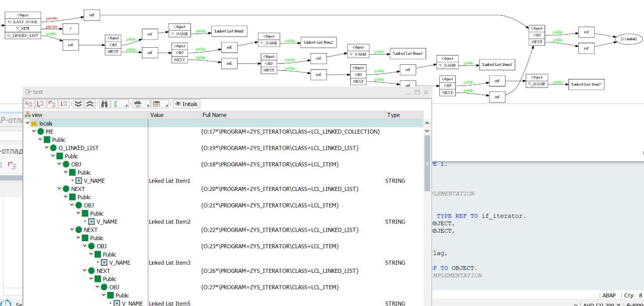Click the view hierarchy icon in column header
644x306 pixels.
[x=27, y=115]
